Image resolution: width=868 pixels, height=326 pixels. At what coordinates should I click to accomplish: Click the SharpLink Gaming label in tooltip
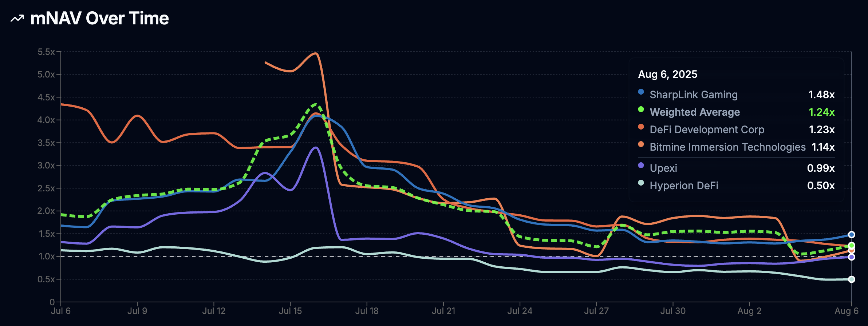[693, 95]
